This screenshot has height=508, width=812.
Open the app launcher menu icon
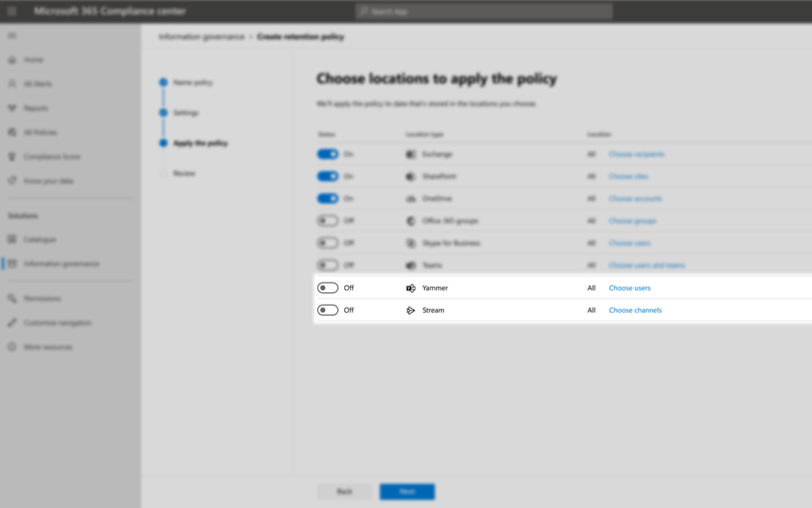[12, 11]
